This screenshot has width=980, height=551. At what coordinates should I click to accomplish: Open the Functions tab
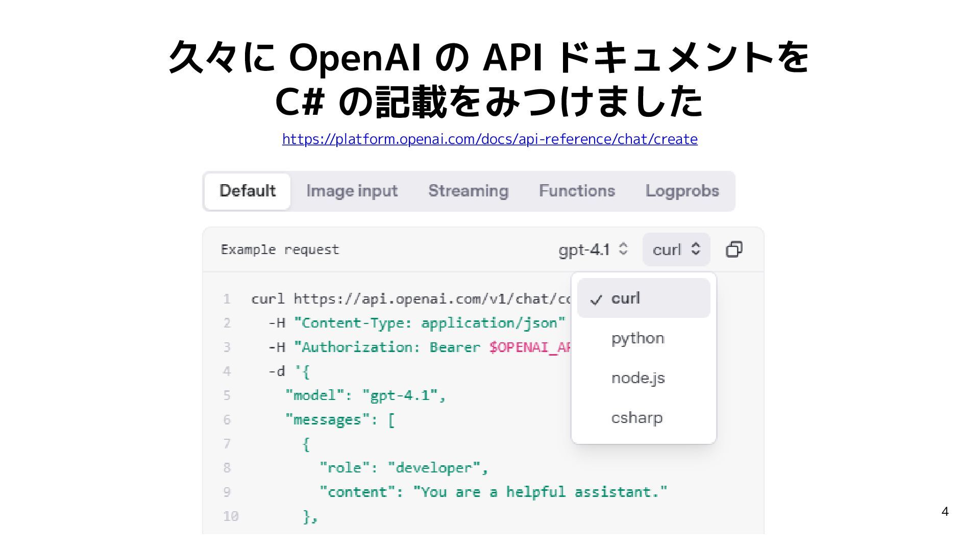click(577, 191)
